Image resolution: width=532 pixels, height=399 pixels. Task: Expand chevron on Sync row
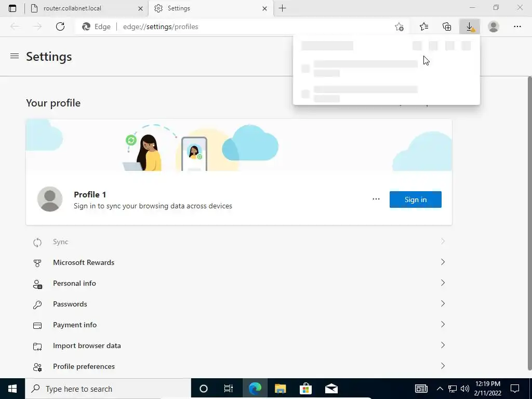pyautogui.click(x=443, y=241)
